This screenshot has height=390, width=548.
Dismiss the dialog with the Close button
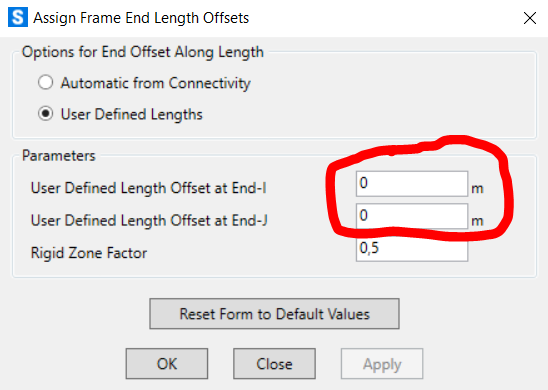click(x=274, y=363)
